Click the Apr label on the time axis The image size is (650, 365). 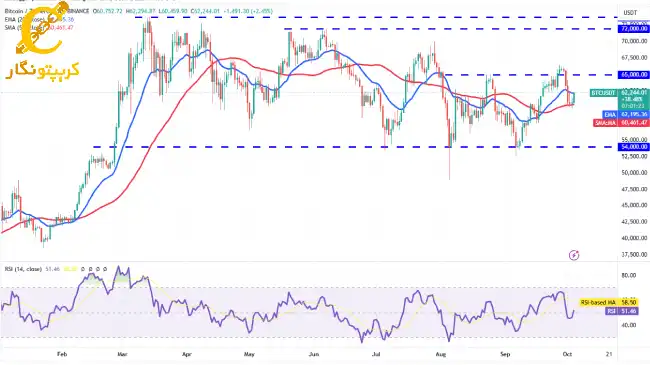187,354
